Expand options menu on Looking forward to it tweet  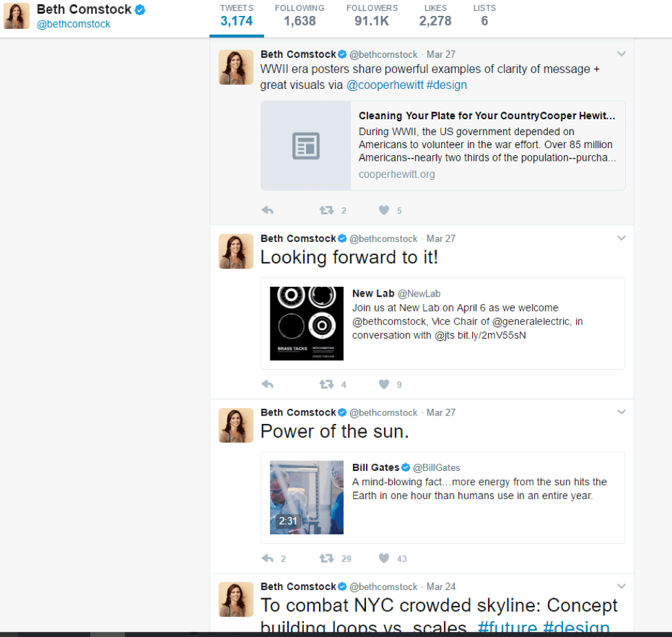click(622, 239)
